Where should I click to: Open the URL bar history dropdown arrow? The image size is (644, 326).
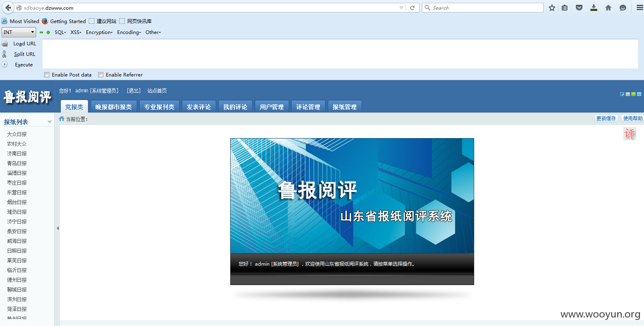(401, 8)
